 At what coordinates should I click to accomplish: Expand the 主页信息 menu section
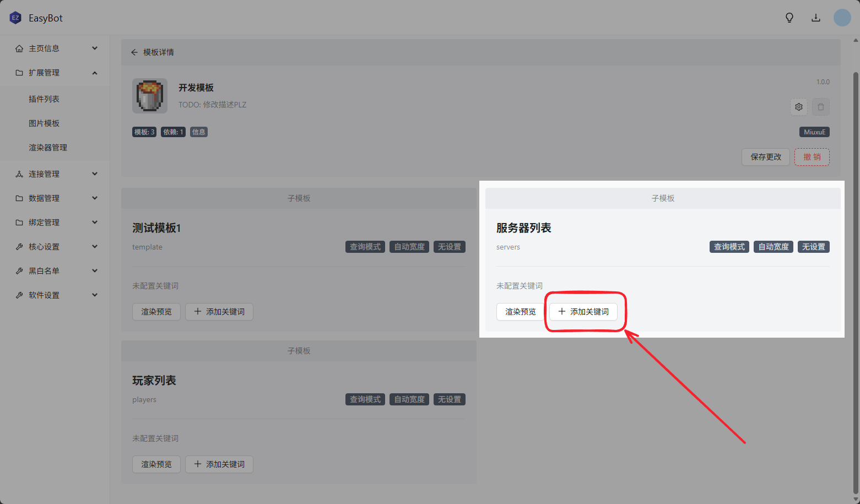pos(55,48)
